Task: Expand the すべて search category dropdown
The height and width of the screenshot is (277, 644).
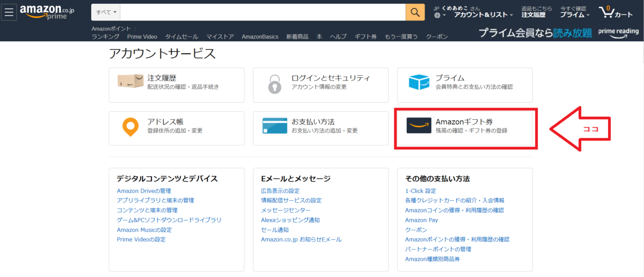Action: coord(106,12)
